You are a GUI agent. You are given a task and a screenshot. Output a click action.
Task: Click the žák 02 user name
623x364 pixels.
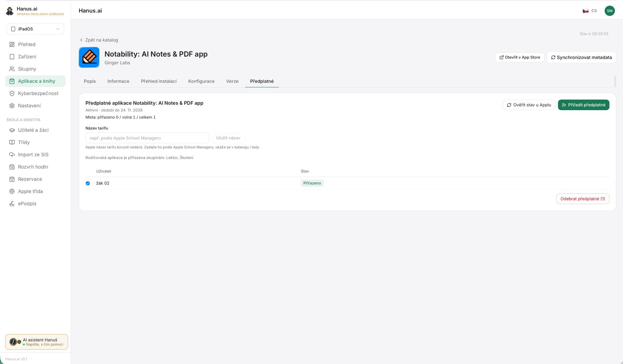pyautogui.click(x=103, y=183)
